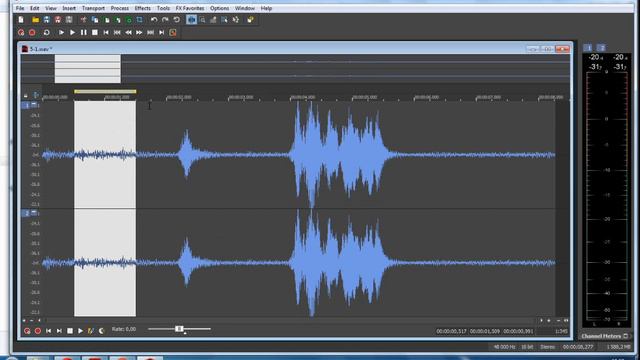Copy the selection from the toolbar
The width and height of the screenshot is (640, 360).
pos(95,20)
